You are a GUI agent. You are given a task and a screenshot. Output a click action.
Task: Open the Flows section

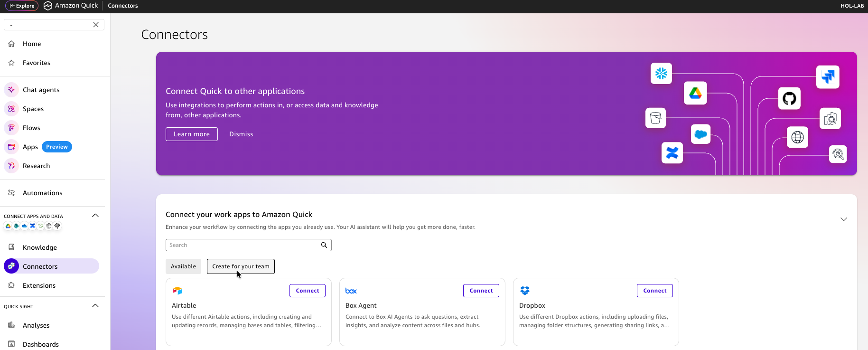31,128
